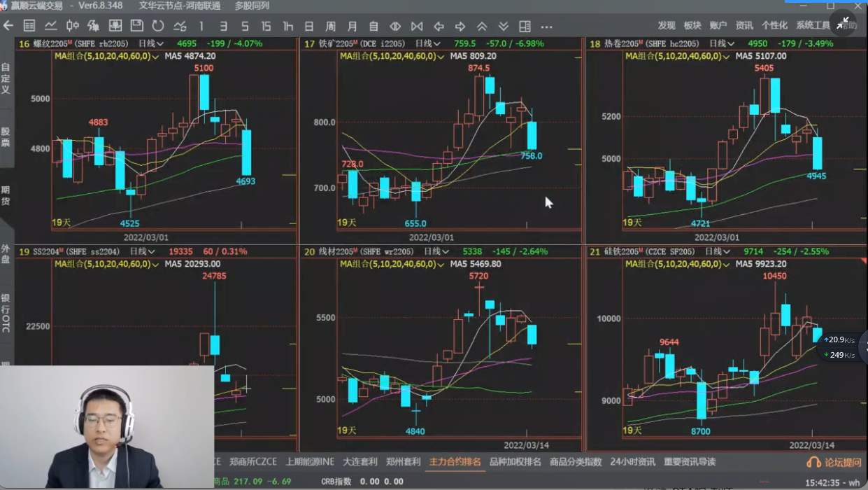The height and width of the screenshot is (490, 868).
Task: Open the multi-window layout icon
Action: 525,27
